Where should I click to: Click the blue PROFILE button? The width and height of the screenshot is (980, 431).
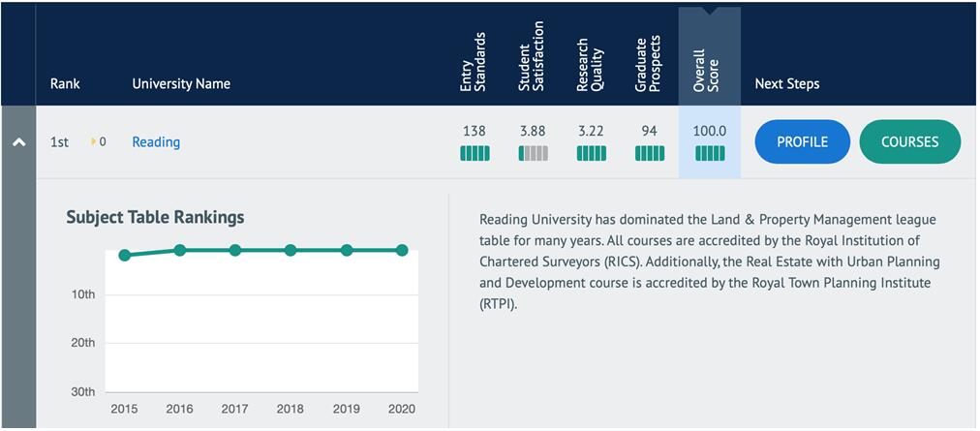click(x=802, y=141)
